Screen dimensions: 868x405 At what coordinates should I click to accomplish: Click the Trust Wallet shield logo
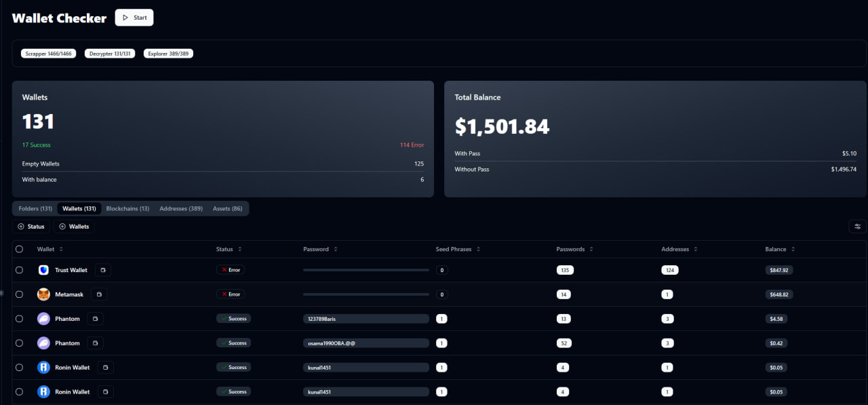(x=43, y=270)
